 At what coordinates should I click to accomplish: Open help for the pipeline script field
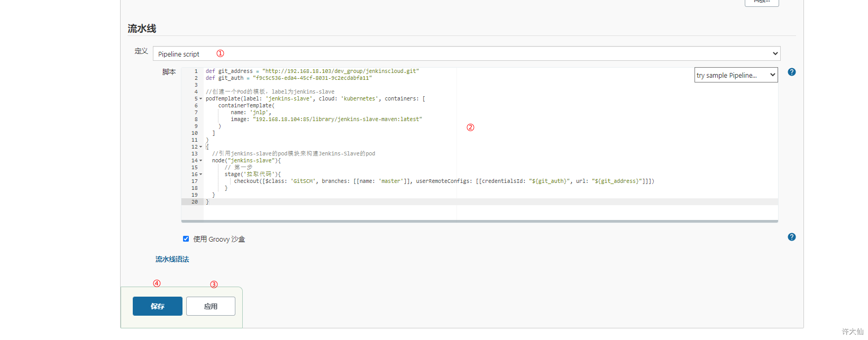(791, 72)
